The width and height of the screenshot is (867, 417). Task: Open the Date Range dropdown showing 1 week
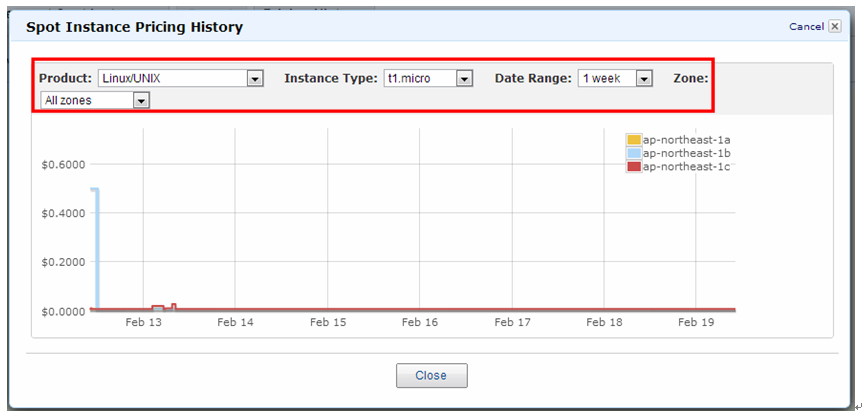pyautogui.click(x=615, y=79)
